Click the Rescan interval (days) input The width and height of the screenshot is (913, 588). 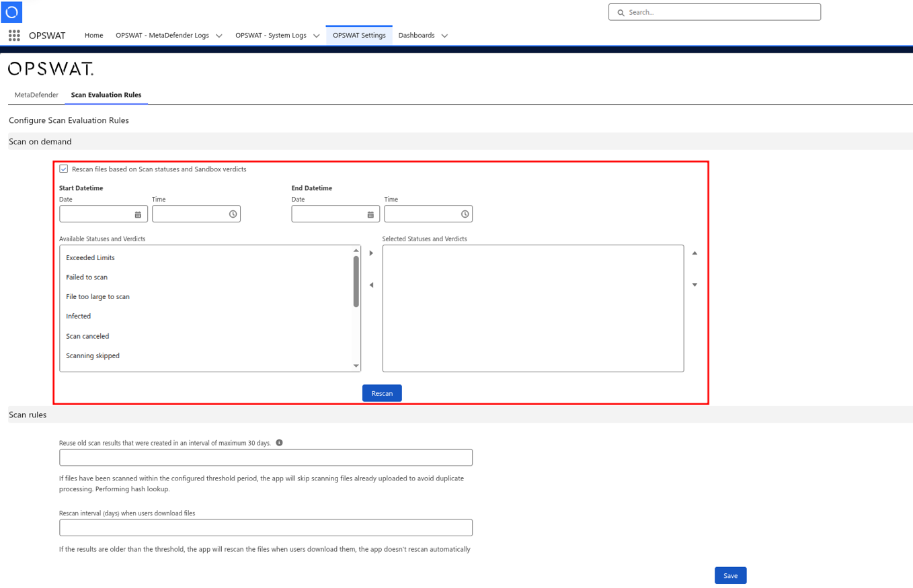coord(266,528)
